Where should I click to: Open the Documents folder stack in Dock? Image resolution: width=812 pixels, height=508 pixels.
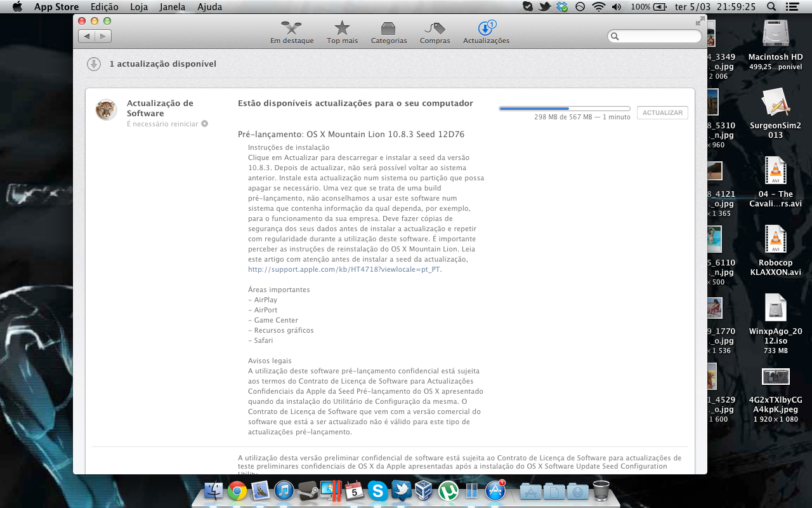click(x=554, y=491)
